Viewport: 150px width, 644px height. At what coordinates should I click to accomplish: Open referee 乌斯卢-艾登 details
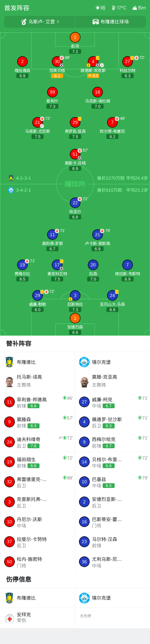coord(40,22)
